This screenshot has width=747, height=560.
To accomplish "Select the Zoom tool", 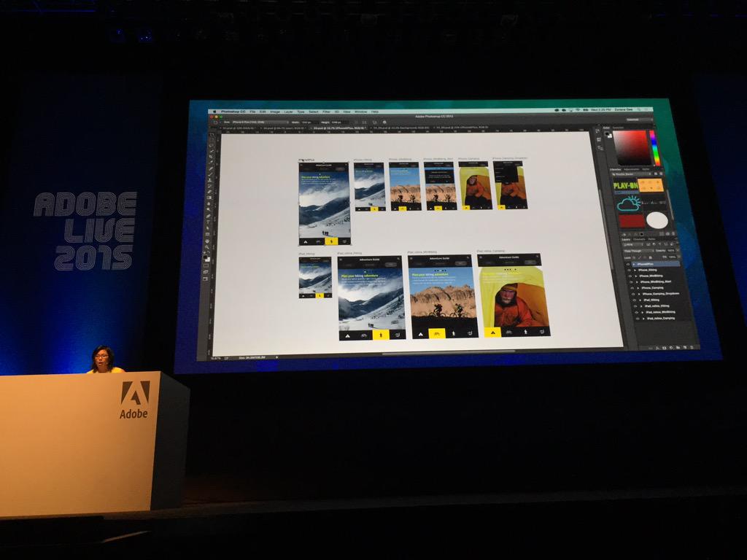I will coord(208,246).
